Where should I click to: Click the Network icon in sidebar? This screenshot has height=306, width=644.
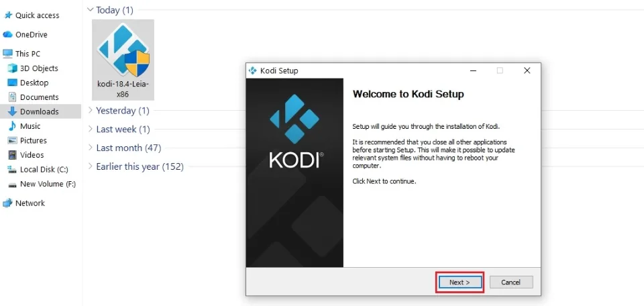tap(8, 203)
